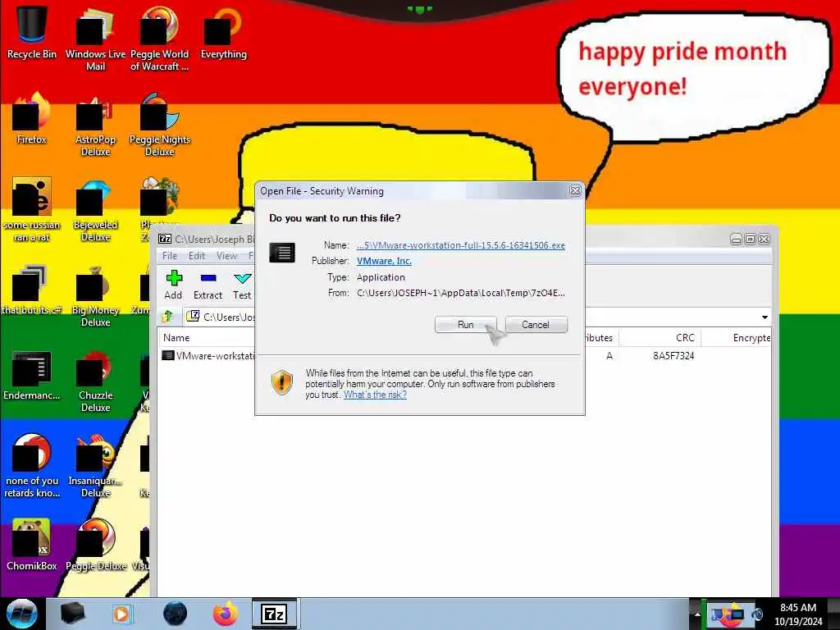This screenshot has width=840, height=630.
Task: Open the Insaniquarium Deluxe desktop icon
Action: coord(95,466)
